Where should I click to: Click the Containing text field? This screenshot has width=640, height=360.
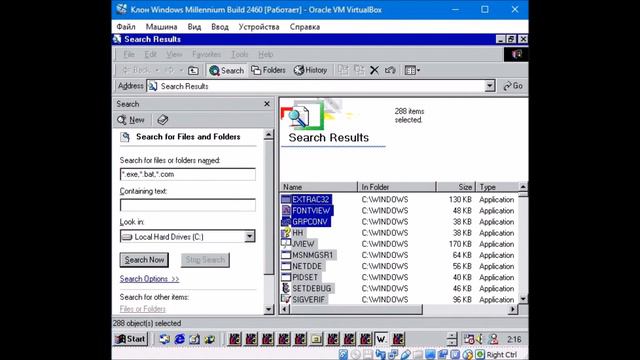click(188, 205)
